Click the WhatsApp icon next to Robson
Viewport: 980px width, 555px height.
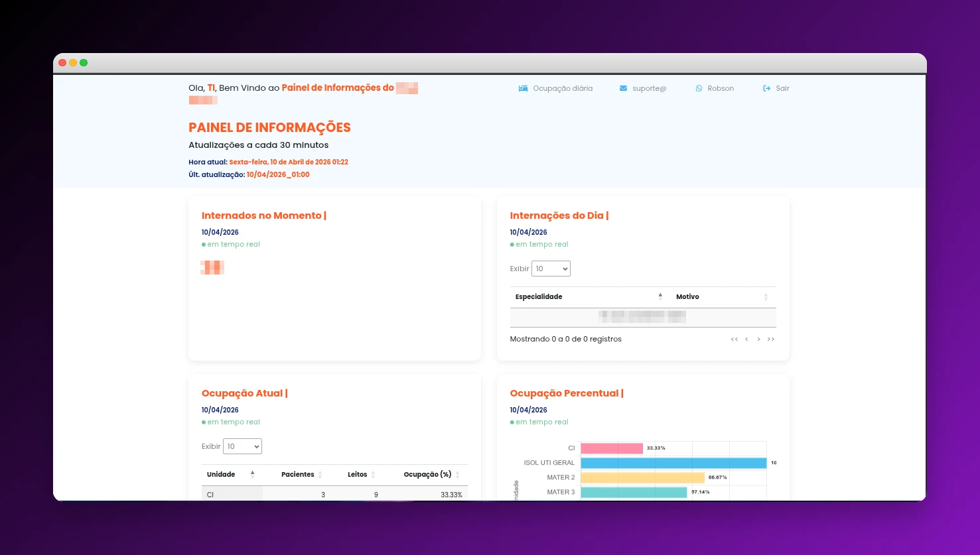[x=699, y=88]
